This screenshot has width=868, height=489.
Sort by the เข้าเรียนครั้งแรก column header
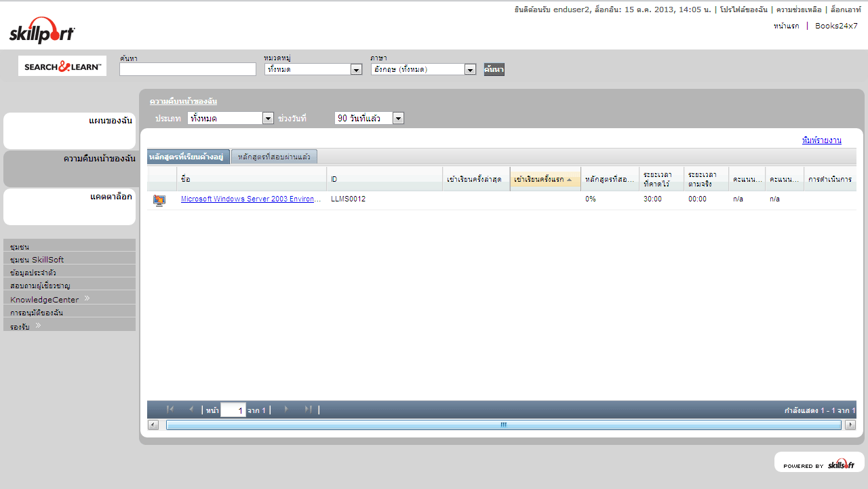(x=545, y=179)
